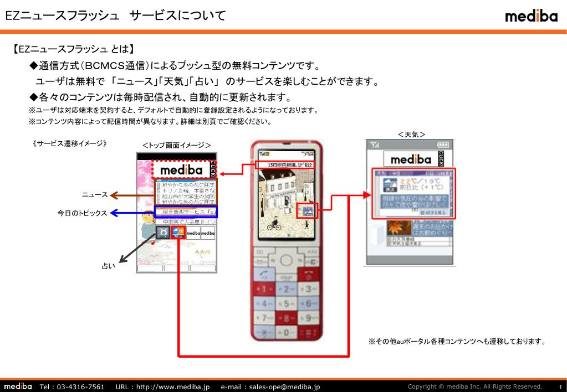Screen dimensions: 567x392
Task: Click the round center key of the phone d-pad
Action: tap(286, 260)
